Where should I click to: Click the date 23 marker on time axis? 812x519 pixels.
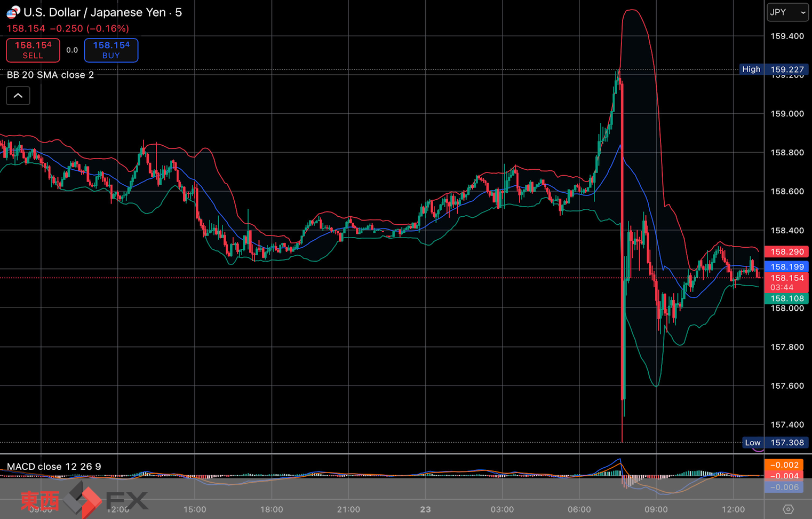(425, 509)
